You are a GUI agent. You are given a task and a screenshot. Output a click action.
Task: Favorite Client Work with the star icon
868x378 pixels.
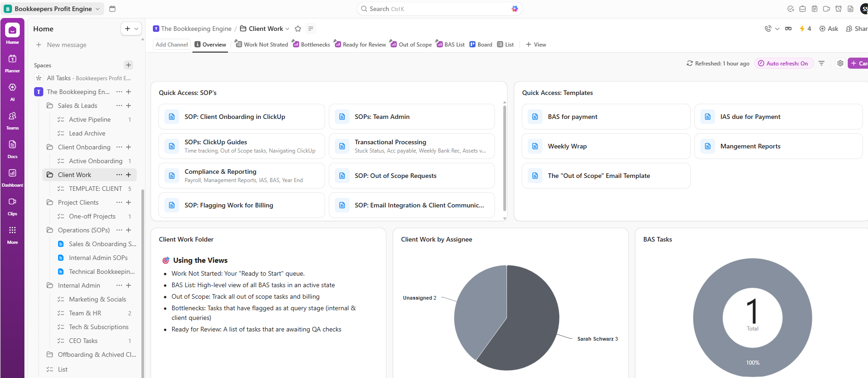pyautogui.click(x=298, y=29)
